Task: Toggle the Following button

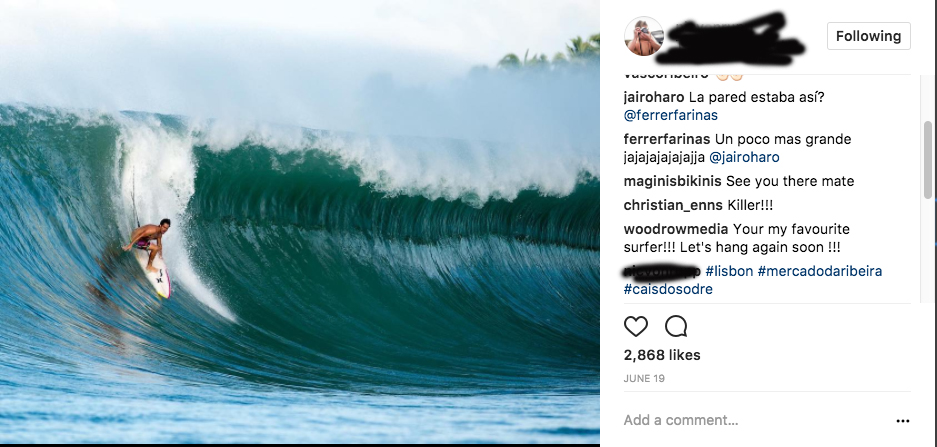Action: coord(868,36)
